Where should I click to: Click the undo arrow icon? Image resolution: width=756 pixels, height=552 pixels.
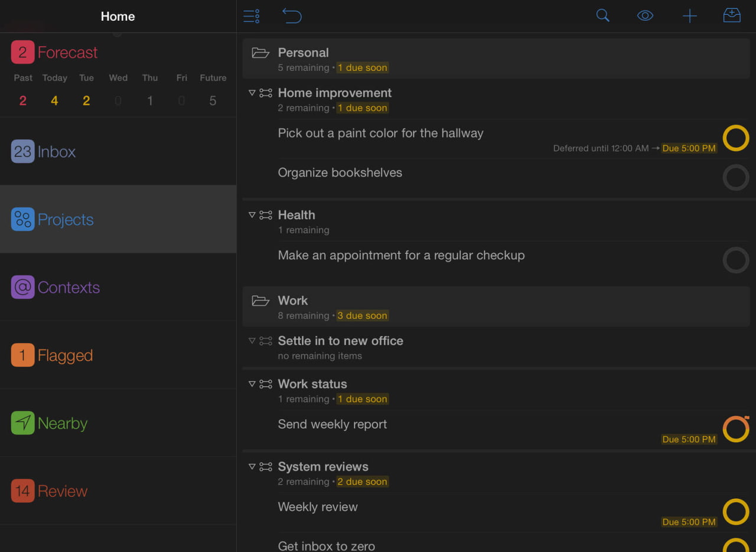(292, 16)
